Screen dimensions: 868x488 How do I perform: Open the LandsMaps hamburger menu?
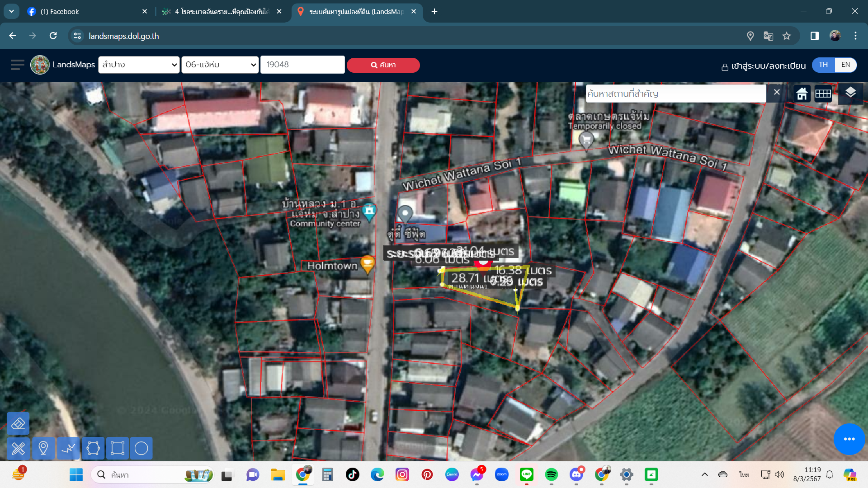(18, 65)
